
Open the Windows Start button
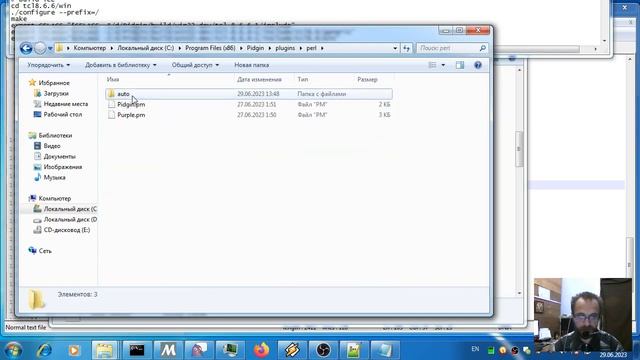(13, 350)
